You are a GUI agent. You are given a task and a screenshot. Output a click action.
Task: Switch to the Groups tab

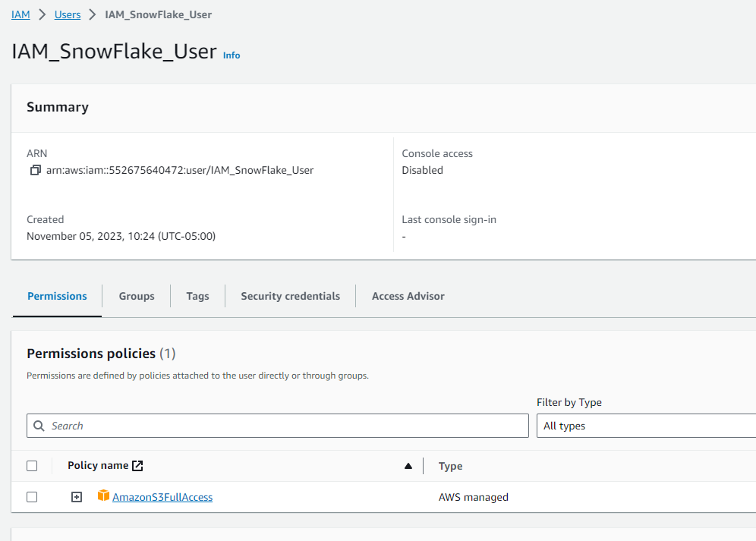point(136,296)
